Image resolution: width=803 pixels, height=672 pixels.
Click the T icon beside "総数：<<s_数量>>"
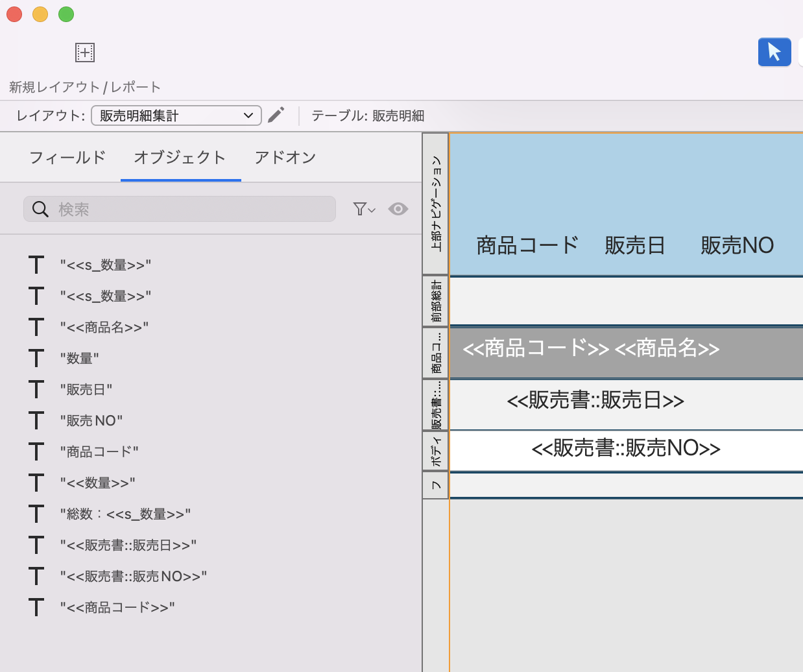36,514
